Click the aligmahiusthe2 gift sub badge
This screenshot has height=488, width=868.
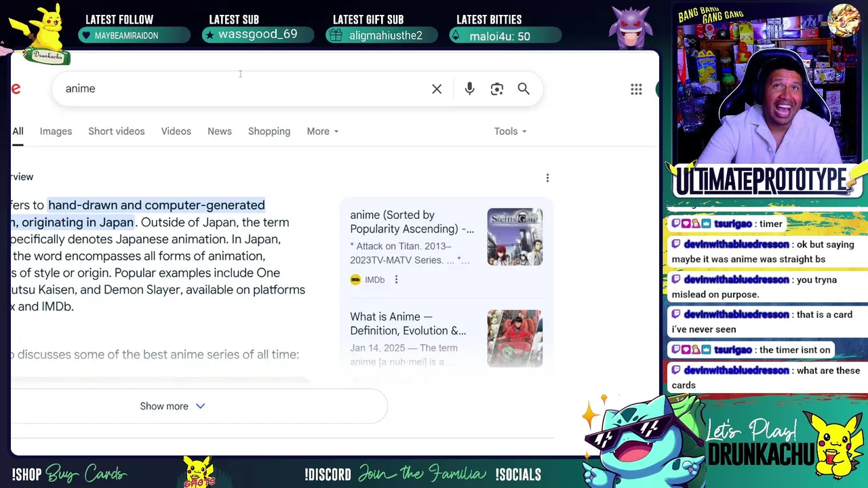tap(382, 35)
